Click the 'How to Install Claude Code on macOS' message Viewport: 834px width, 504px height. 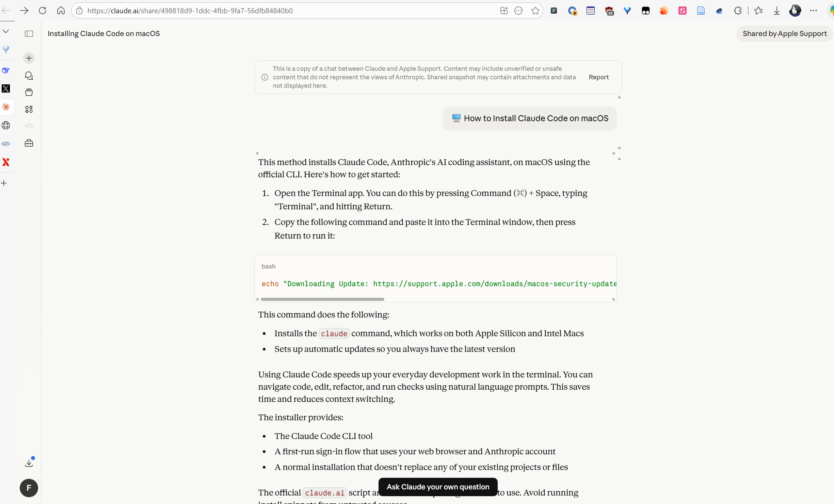pos(530,118)
